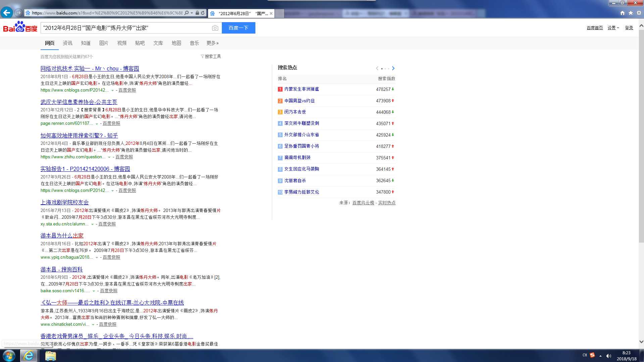Click hot search 滴滴司机割颈
This screenshot has height=362, width=644.
pos(297,157)
